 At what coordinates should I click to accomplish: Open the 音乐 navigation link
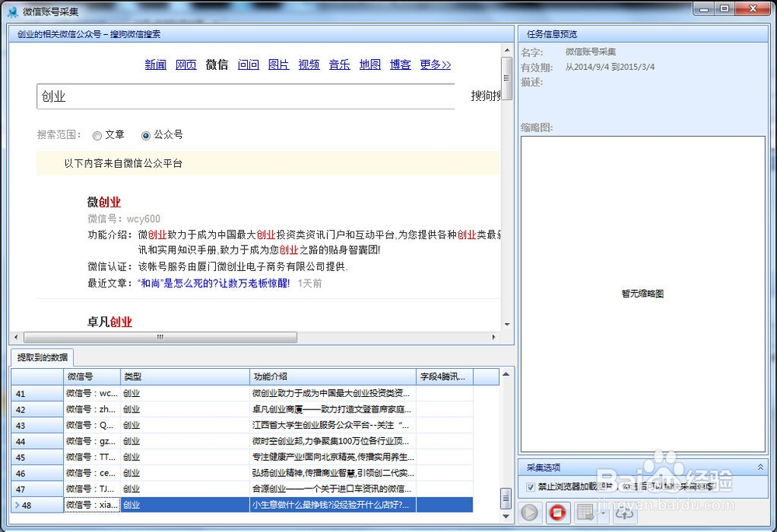[340, 64]
